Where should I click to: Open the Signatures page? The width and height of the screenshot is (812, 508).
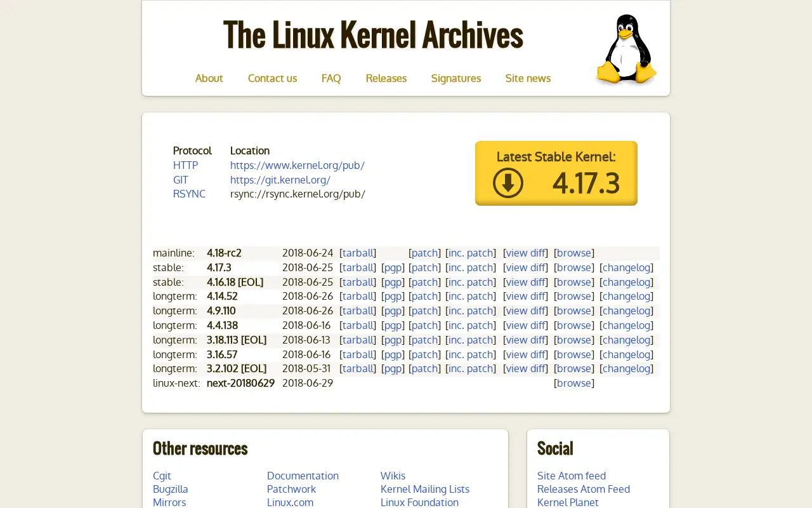(x=456, y=78)
